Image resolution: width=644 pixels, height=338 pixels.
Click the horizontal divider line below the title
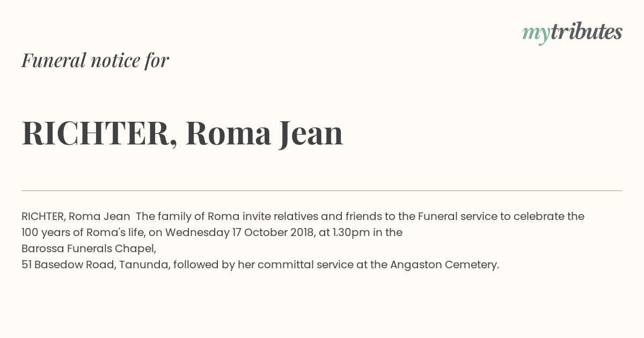[x=322, y=190]
